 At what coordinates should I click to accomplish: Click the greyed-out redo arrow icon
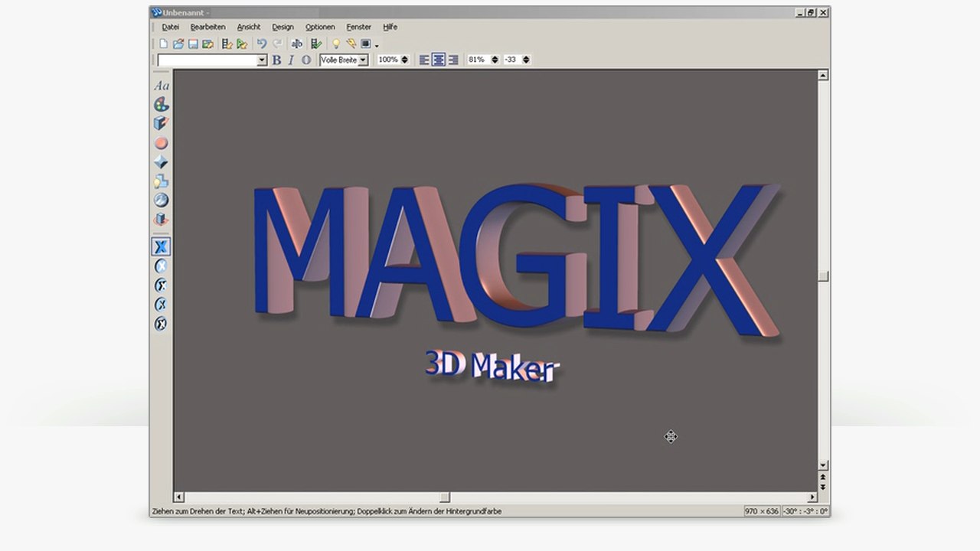[x=277, y=44]
